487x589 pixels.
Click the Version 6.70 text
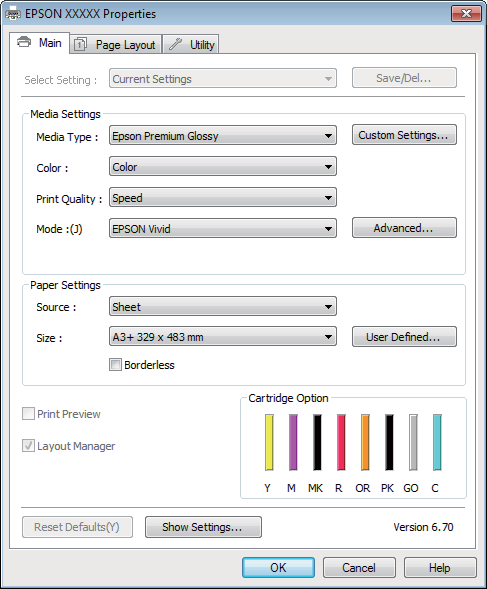pyautogui.click(x=423, y=527)
